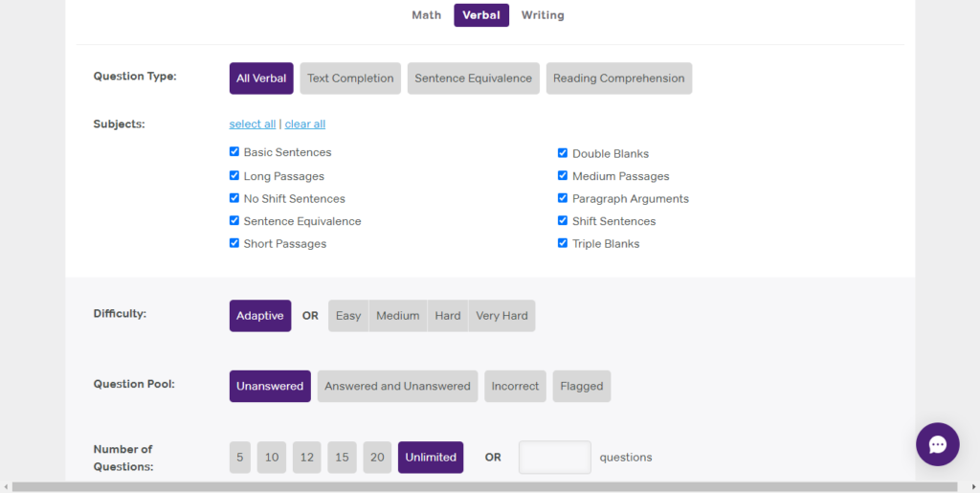Disable the Triple Blanks subject

pyautogui.click(x=563, y=243)
